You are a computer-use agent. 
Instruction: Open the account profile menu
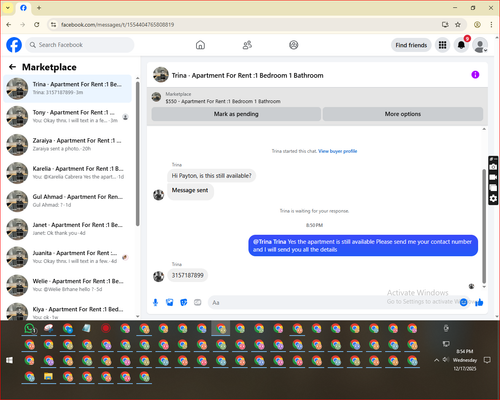pos(480,45)
